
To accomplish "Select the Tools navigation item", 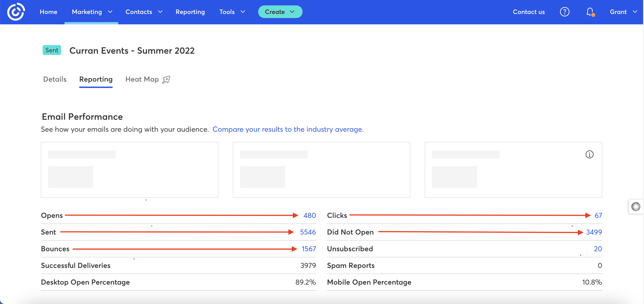I will pos(227,12).
